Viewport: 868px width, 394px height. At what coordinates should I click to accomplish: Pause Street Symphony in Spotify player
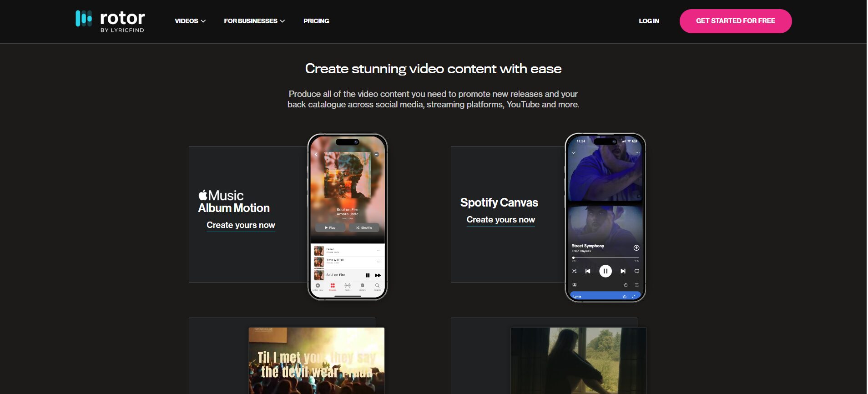pyautogui.click(x=606, y=271)
